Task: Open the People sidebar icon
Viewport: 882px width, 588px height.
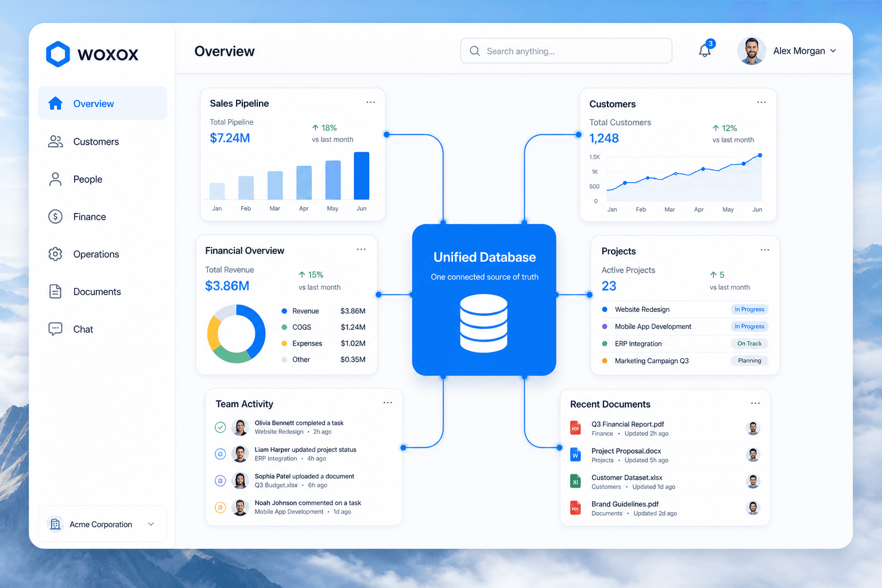Action: (56, 179)
